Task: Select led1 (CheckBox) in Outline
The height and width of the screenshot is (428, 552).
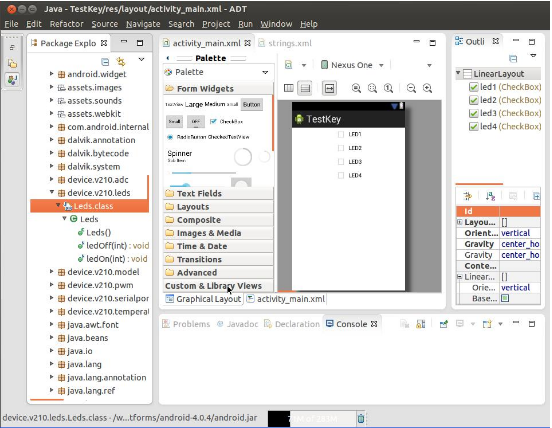Action: tap(505, 87)
